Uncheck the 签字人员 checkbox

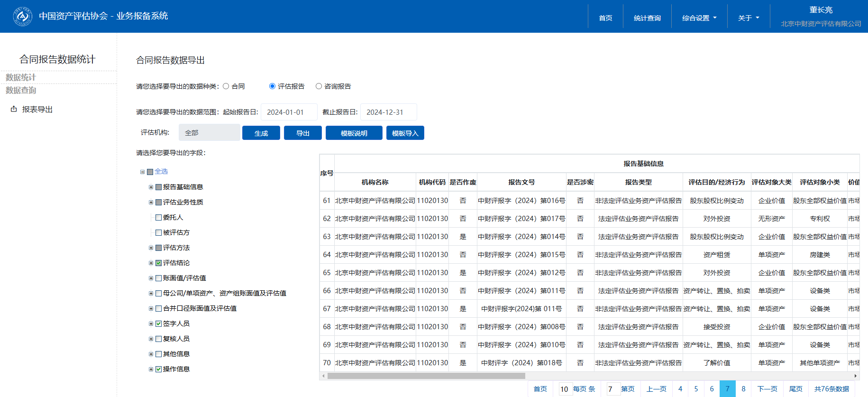[x=159, y=323]
